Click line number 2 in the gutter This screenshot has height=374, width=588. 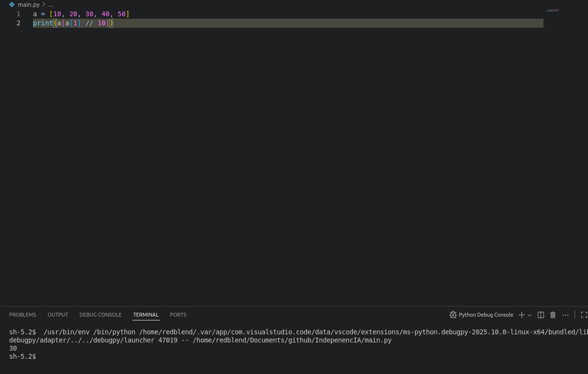[19, 23]
